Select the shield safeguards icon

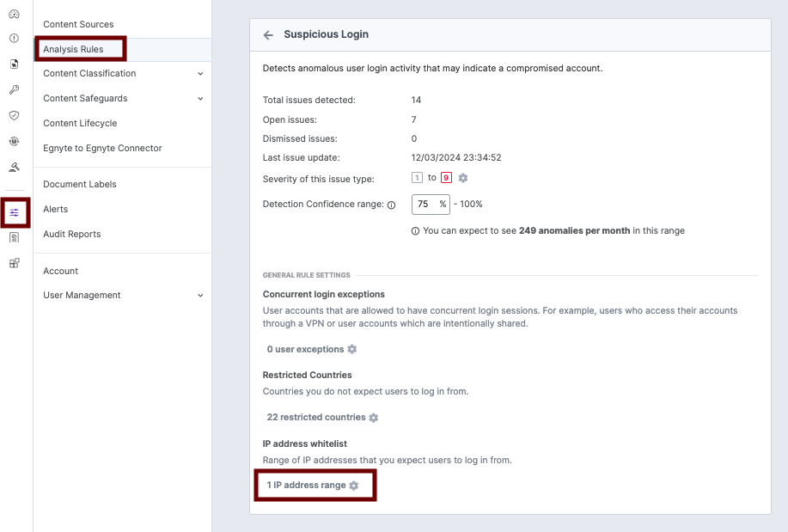tap(13, 114)
